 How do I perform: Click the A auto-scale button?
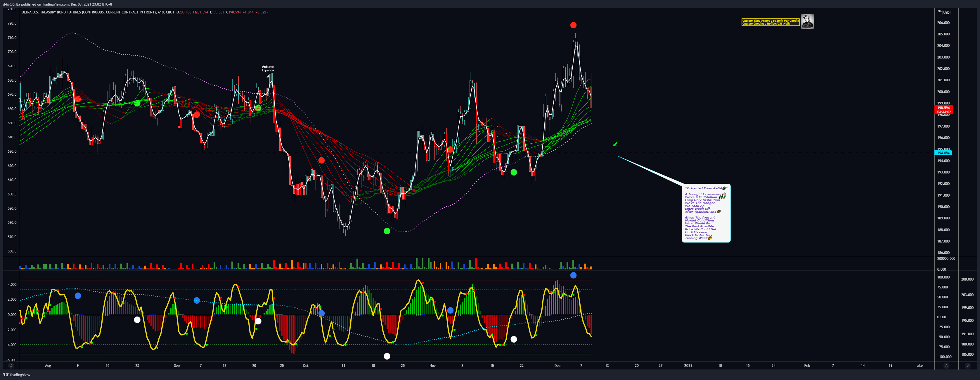(946, 366)
